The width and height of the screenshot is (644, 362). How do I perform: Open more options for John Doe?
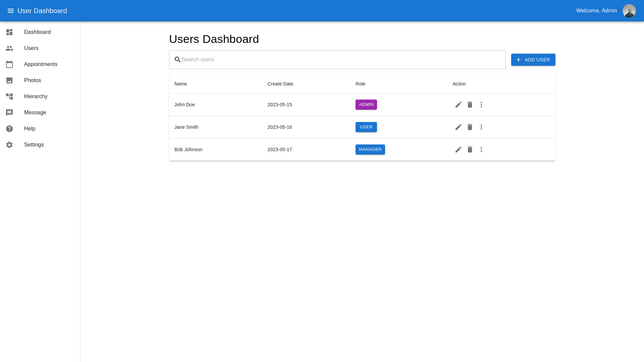coord(481,105)
